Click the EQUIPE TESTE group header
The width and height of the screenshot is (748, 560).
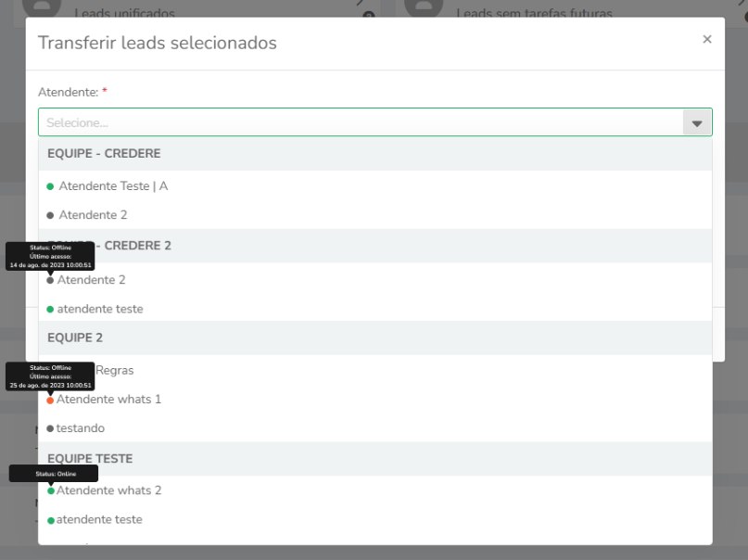[x=375, y=459]
